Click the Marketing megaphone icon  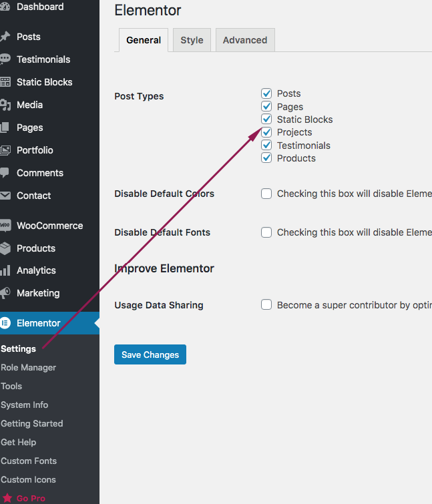pos(5,293)
